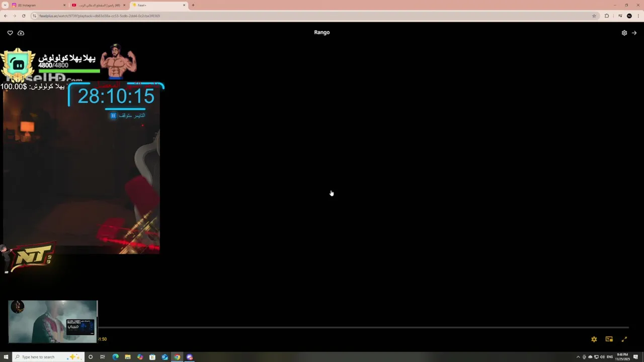Click the right arrow beside the top gear
This screenshot has width=644, height=362.
pos(634,33)
